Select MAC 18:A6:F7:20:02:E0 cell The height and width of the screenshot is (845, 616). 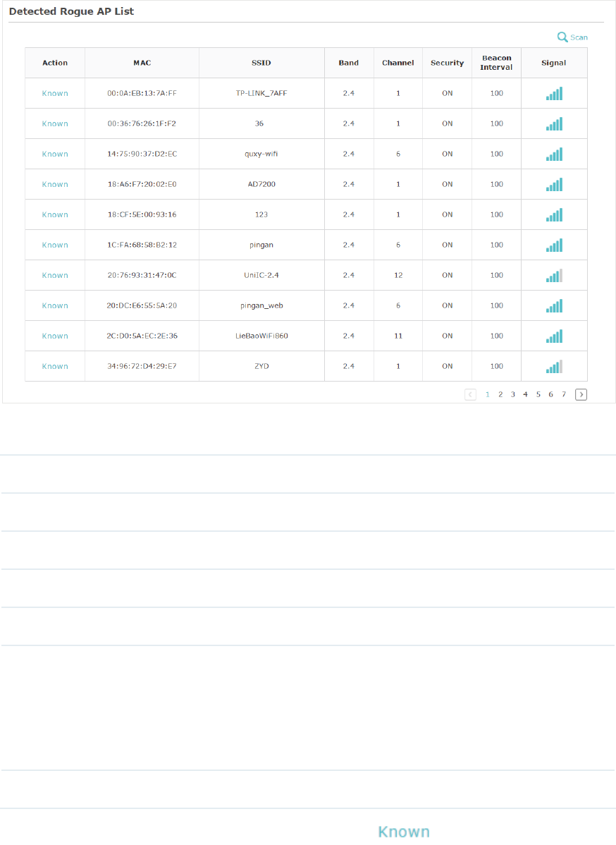coord(142,184)
